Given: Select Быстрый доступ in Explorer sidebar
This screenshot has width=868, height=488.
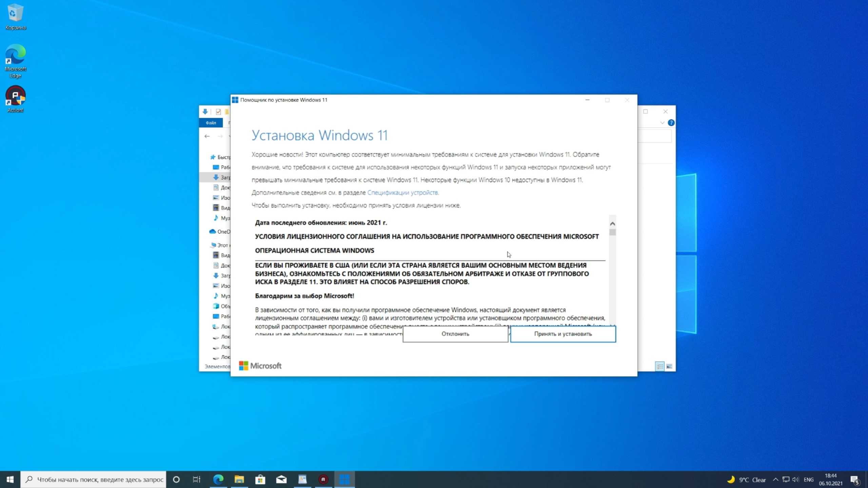Looking at the screenshot, I should pos(220,157).
